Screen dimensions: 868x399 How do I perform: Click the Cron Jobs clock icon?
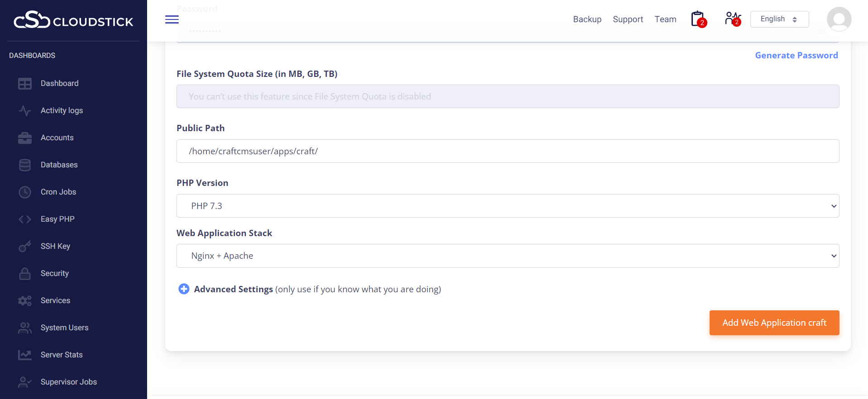(x=25, y=192)
